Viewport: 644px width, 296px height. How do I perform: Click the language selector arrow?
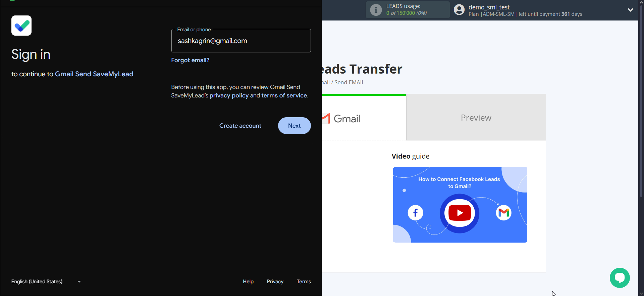click(79, 282)
